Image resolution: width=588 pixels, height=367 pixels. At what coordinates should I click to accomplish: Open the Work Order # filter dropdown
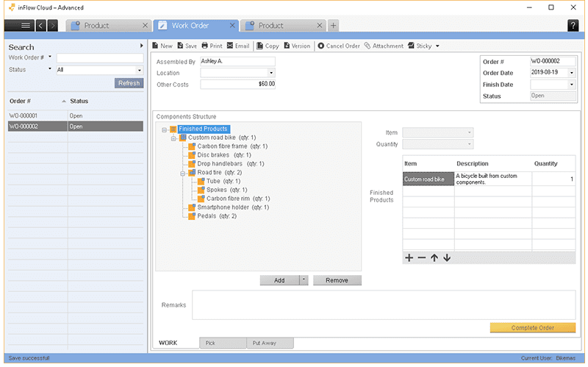[50, 57]
